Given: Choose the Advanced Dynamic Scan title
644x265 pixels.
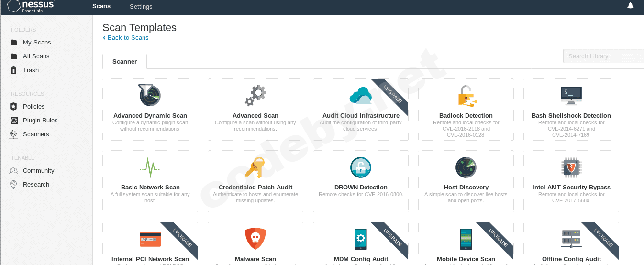Looking at the screenshot, I should click(150, 116).
